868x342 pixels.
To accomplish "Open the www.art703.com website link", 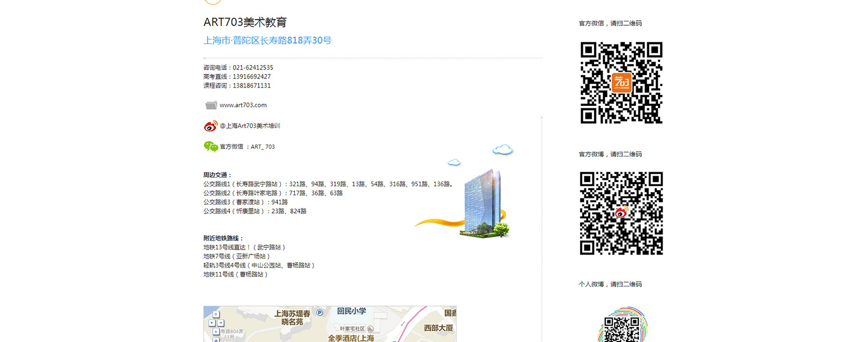I will (243, 105).
